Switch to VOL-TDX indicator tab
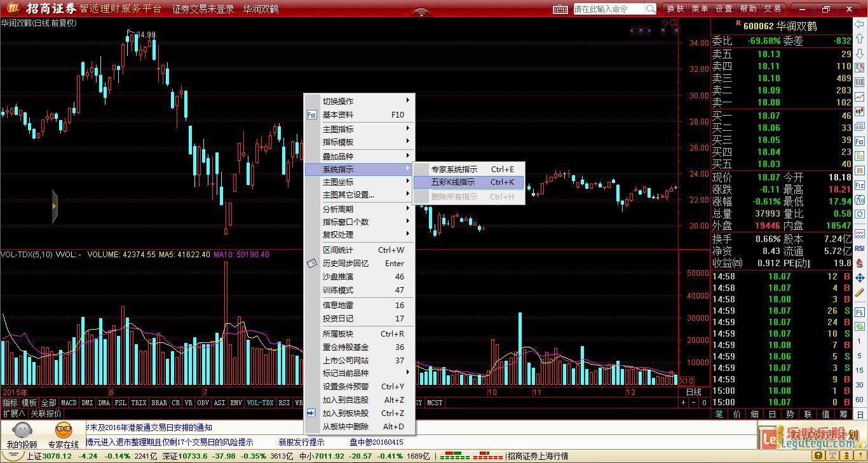868x463 pixels. click(260, 403)
